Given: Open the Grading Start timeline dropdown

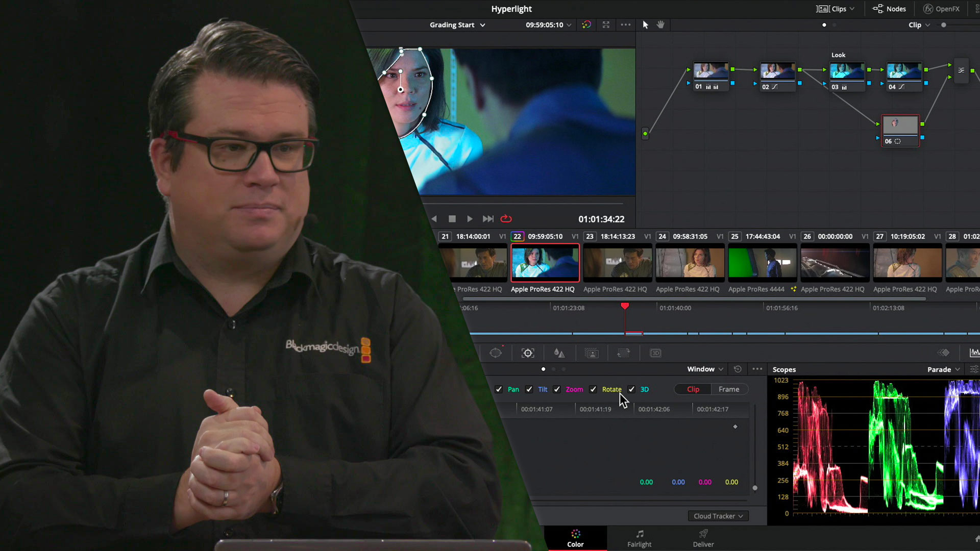Looking at the screenshot, I should [x=457, y=25].
